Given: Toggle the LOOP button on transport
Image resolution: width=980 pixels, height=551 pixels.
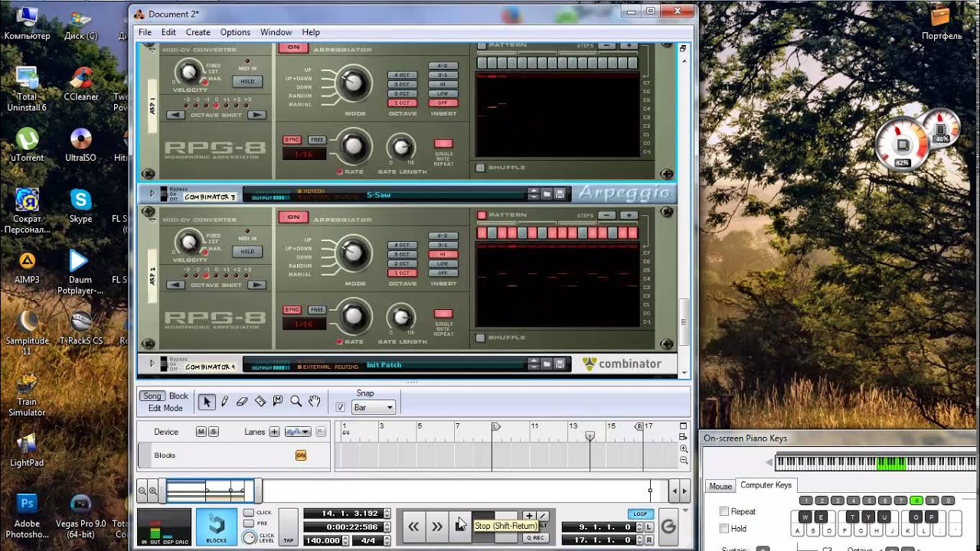Looking at the screenshot, I should pyautogui.click(x=640, y=514).
